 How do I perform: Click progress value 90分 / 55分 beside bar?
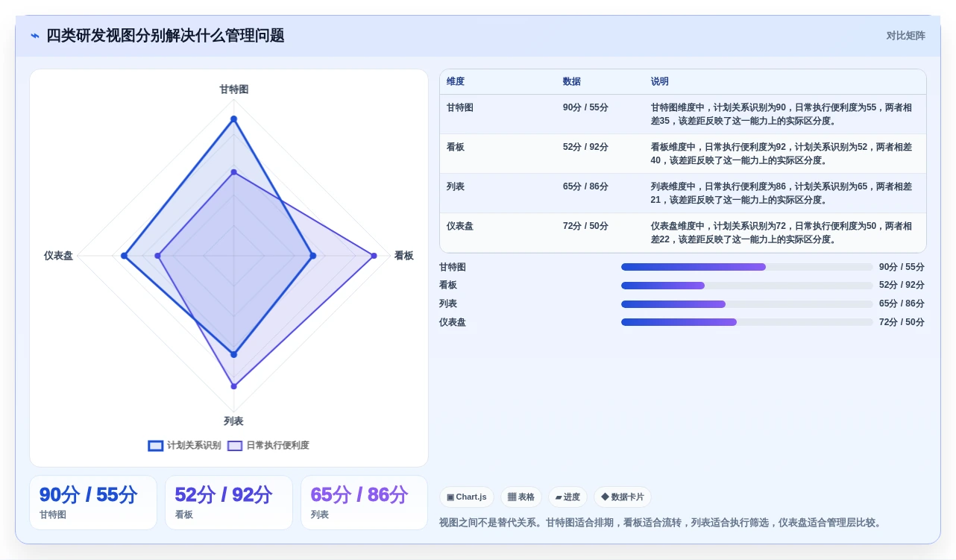(x=902, y=267)
